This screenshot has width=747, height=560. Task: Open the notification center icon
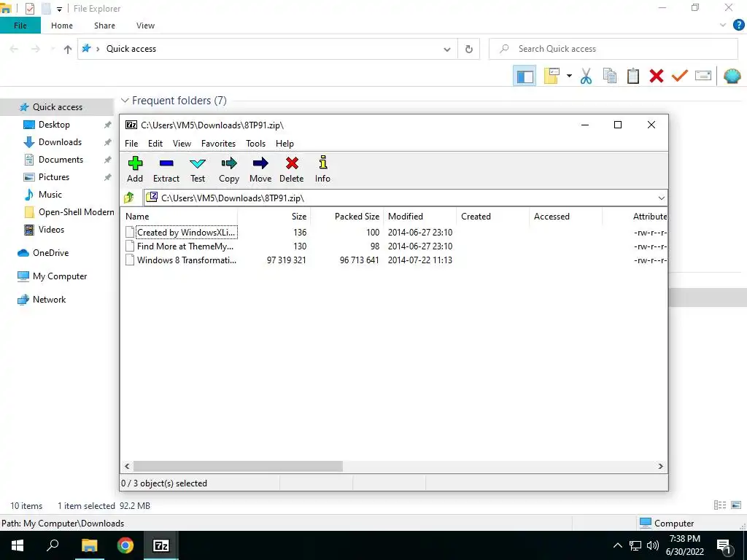(724, 545)
